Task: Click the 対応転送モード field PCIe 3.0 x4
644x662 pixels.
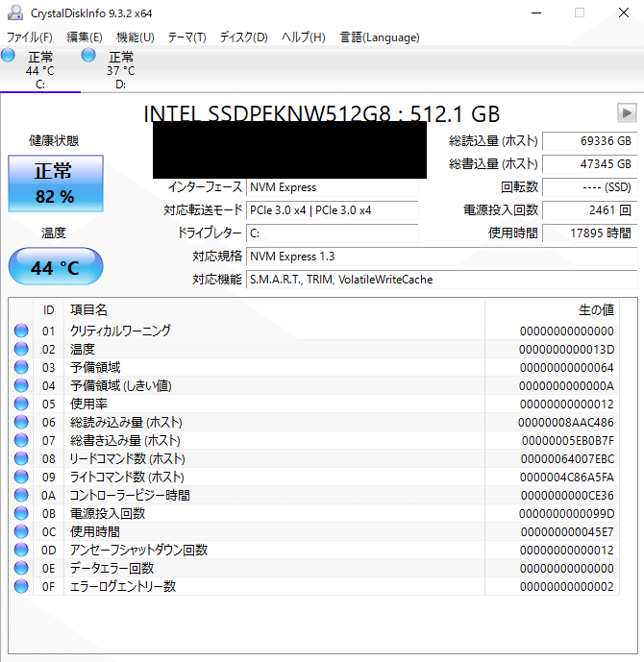Action: (x=333, y=209)
